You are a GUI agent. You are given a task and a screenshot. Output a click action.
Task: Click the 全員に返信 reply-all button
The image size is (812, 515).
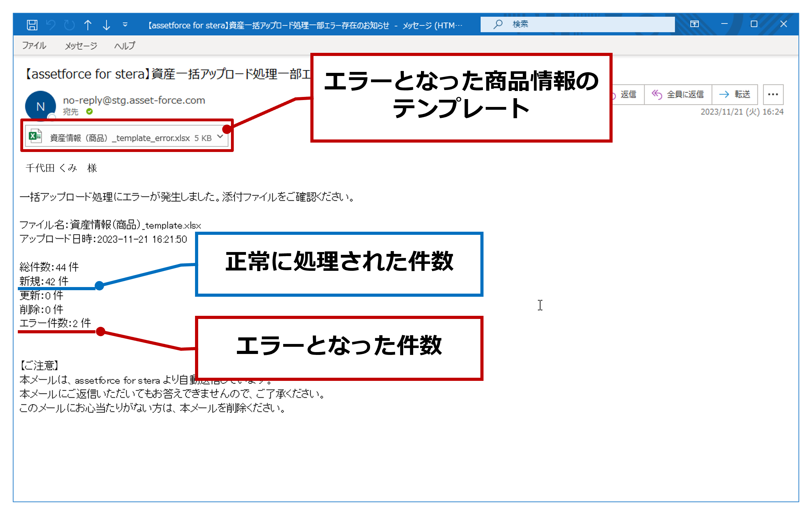[x=678, y=94]
